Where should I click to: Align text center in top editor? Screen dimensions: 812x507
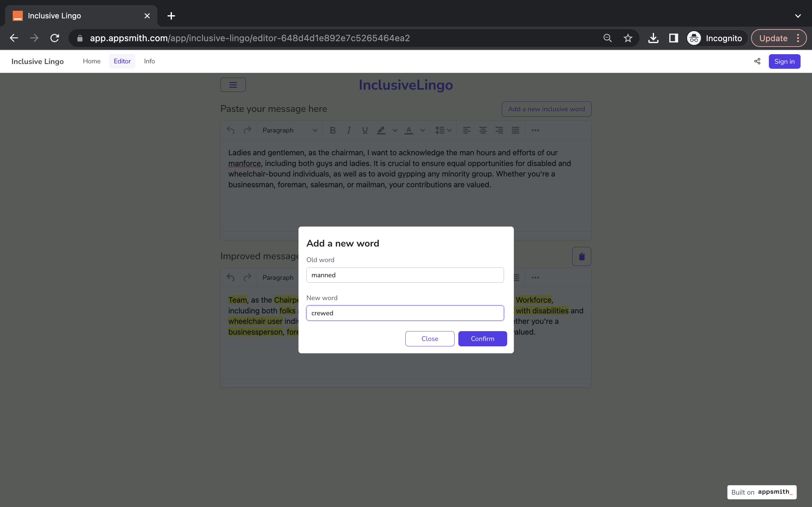[483, 131]
